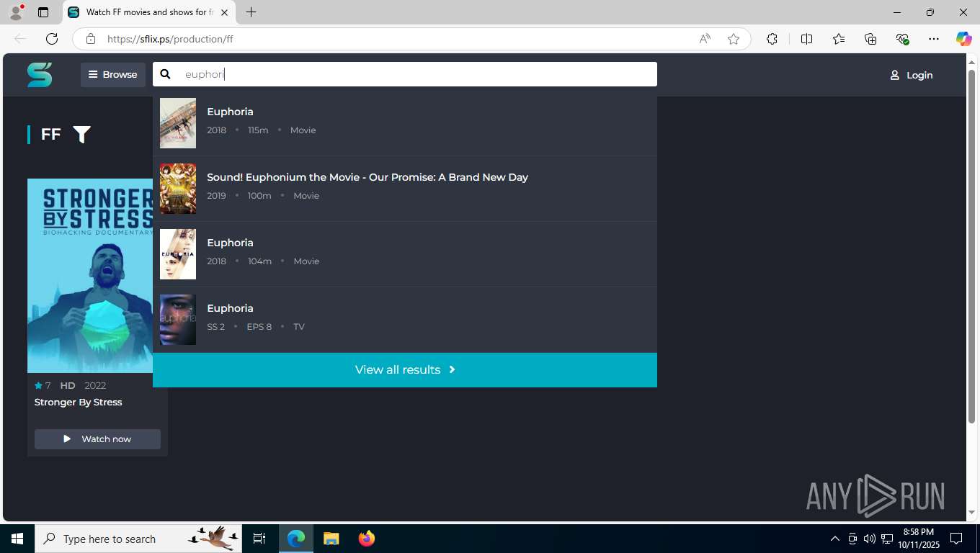Open browser profile icon
980x553 pixels.
(15, 12)
